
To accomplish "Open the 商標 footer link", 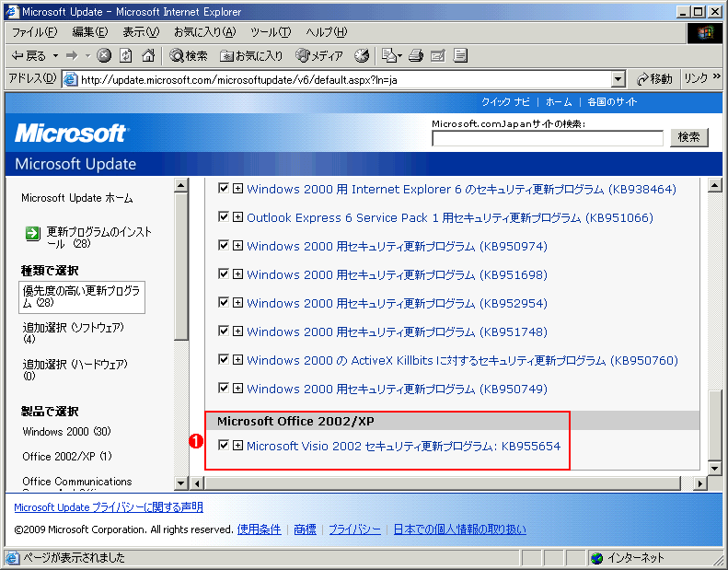I will (x=305, y=529).
